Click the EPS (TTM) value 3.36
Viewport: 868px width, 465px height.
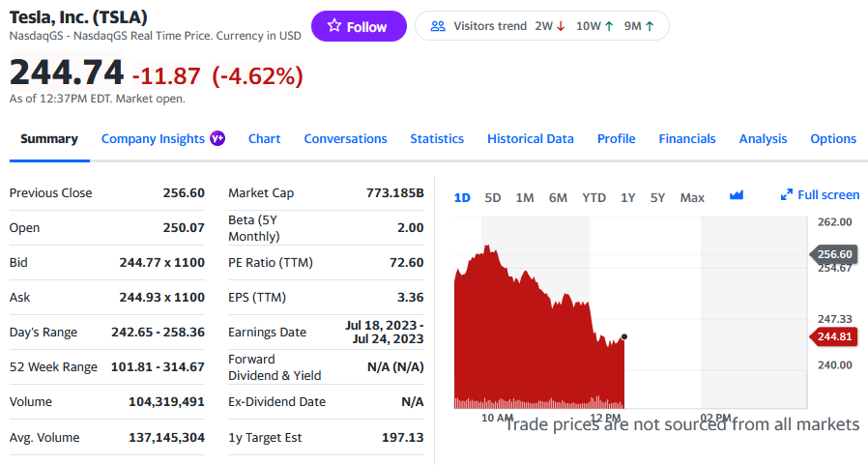pyautogui.click(x=410, y=297)
